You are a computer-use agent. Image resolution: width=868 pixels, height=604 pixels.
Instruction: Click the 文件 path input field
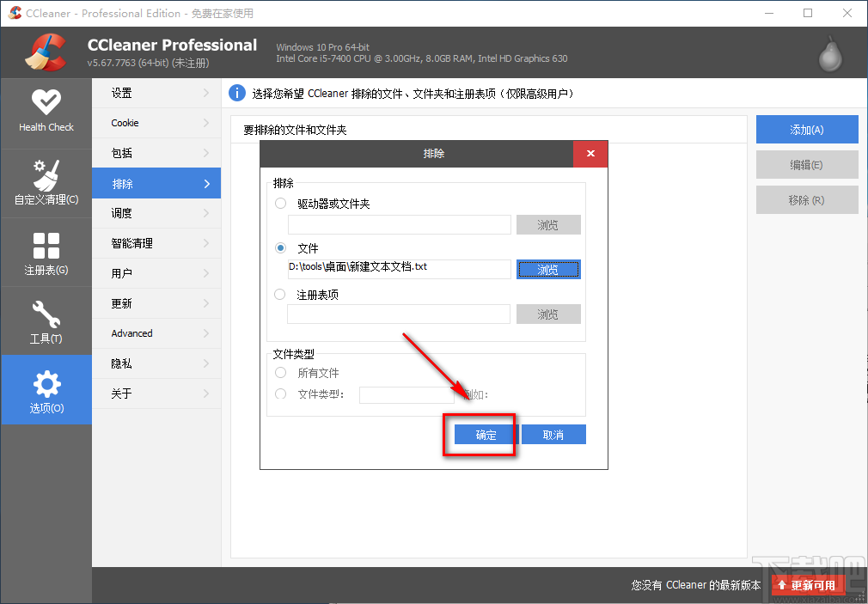pyautogui.click(x=399, y=269)
